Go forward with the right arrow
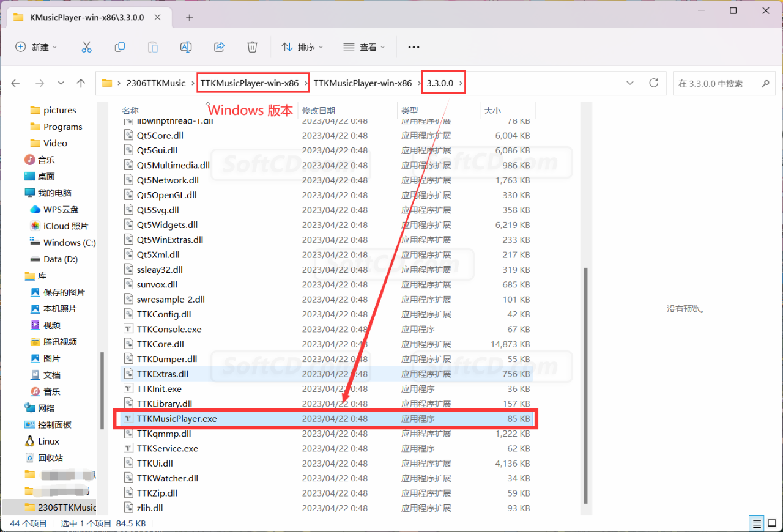 39,83
